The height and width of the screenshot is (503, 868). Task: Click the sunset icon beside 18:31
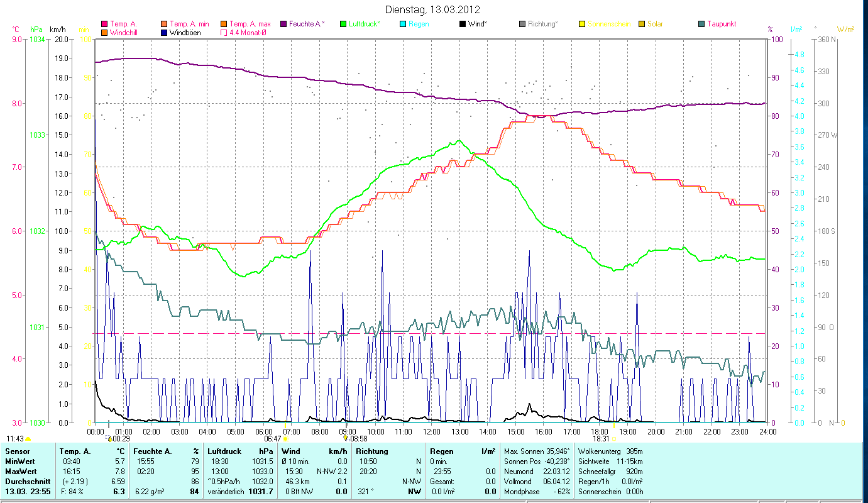point(614,439)
